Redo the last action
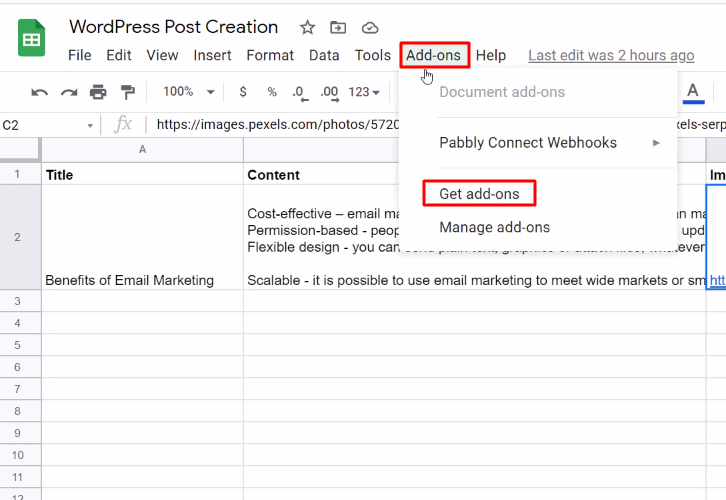 [x=69, y=92]
